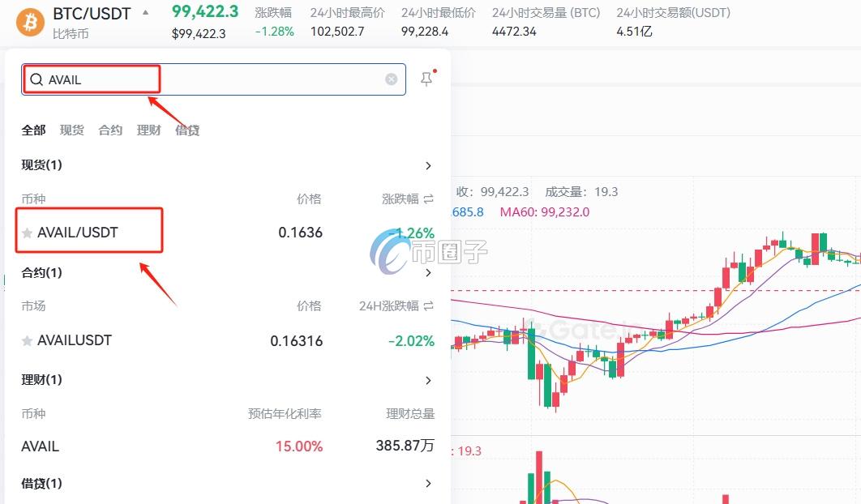The height and width of the screenshot is (504, 861).
Task: Toggle the favorite star on AVAILUSDT futures
Action: pyautogui.click(x=26, y=340)
